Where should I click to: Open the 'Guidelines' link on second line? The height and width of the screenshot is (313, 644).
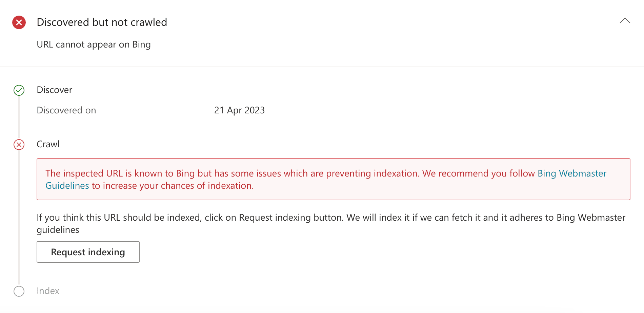(x=67, y=186)
